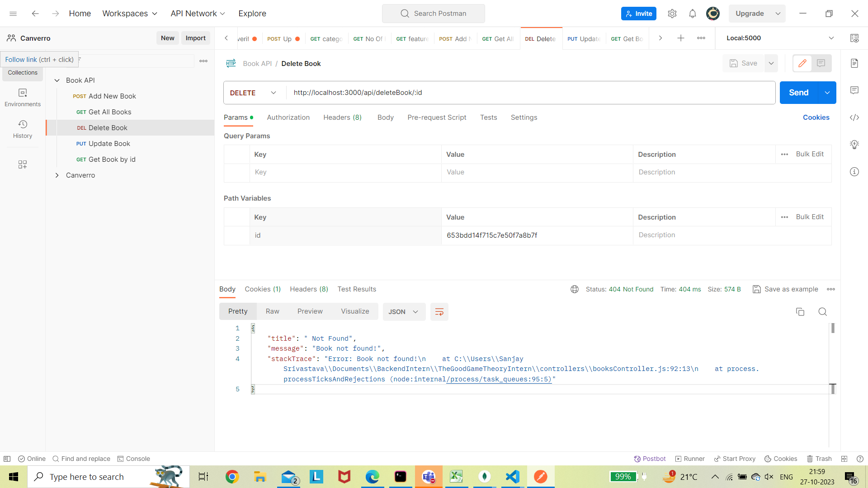This screenshot has height=488, width=868.
Task: Enable request edit mode with the pencil toggle
Action: click(803, 63)
